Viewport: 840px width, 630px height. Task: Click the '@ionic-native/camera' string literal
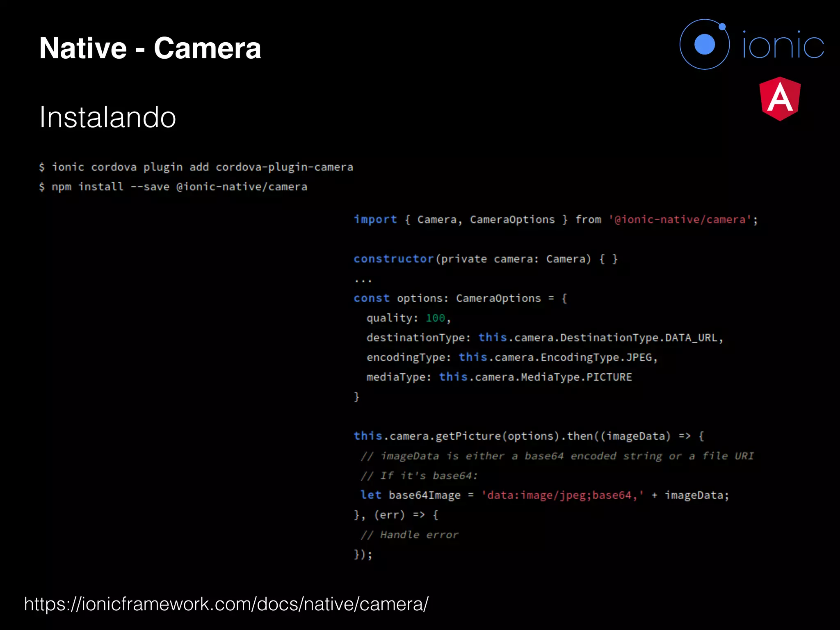pos(680,219)
